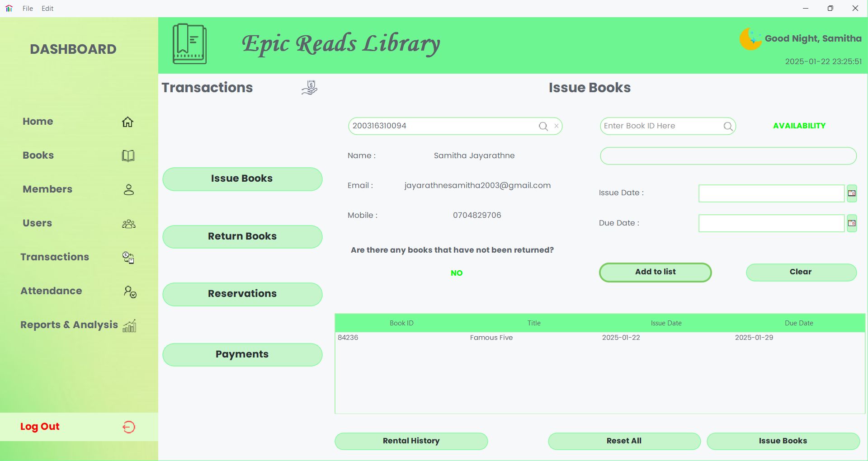
Task: Open the File menu
Action: pyautogui.click(x=28, y=8)
